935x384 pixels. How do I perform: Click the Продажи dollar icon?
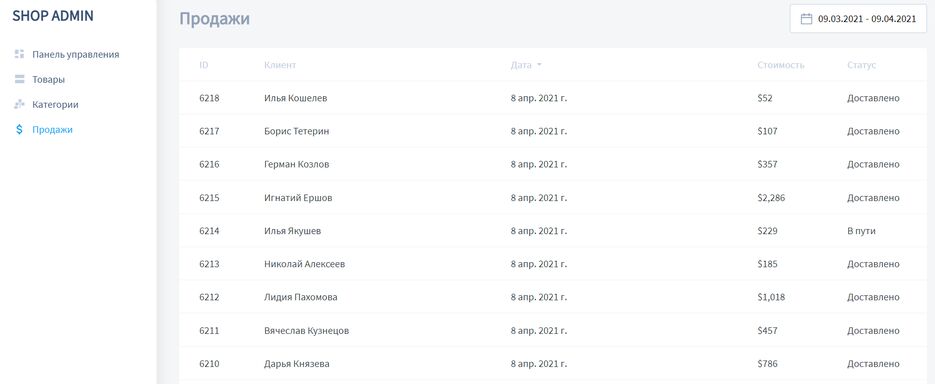(19, 129)
